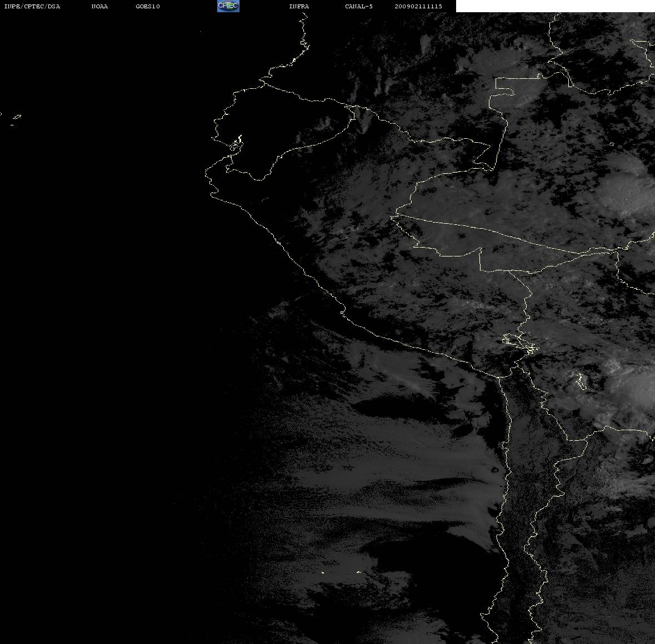
Task: Click Lake Titicaca outline on map
Action: [x=520, y=344]
